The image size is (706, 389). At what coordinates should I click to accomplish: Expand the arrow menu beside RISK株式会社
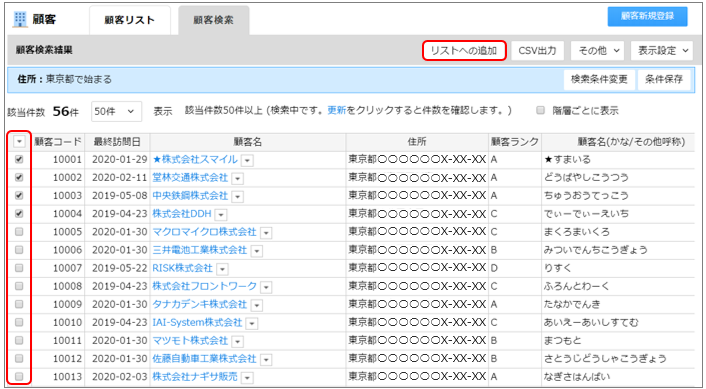pos(222,269)
